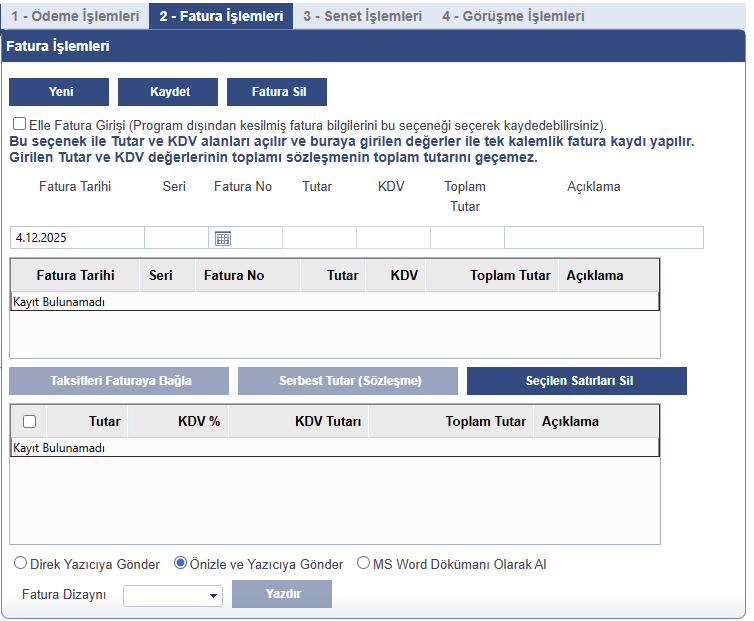Click Taksitleri Faturaya Bağla button
This screenshot has height=621, width=754.
119,381
